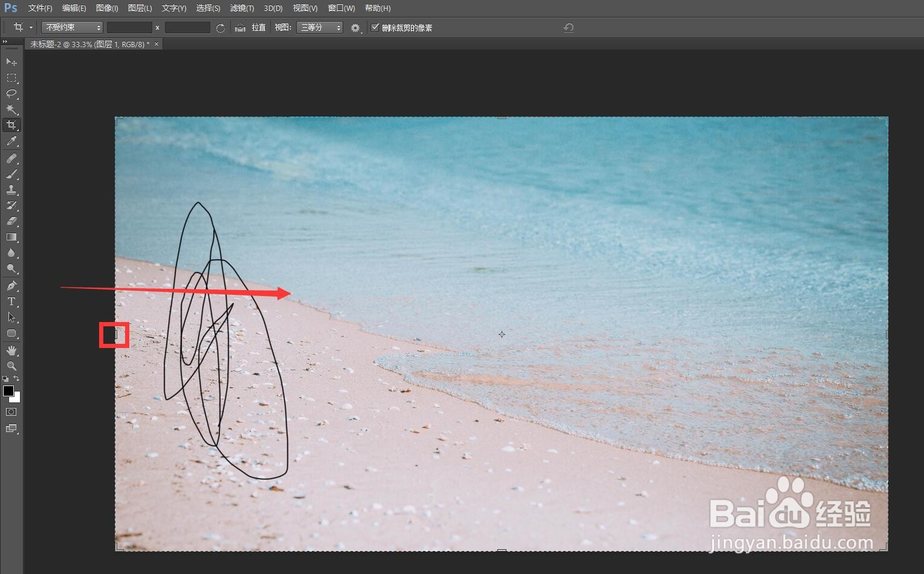Open the 图像(I) menu

(107, 8)
